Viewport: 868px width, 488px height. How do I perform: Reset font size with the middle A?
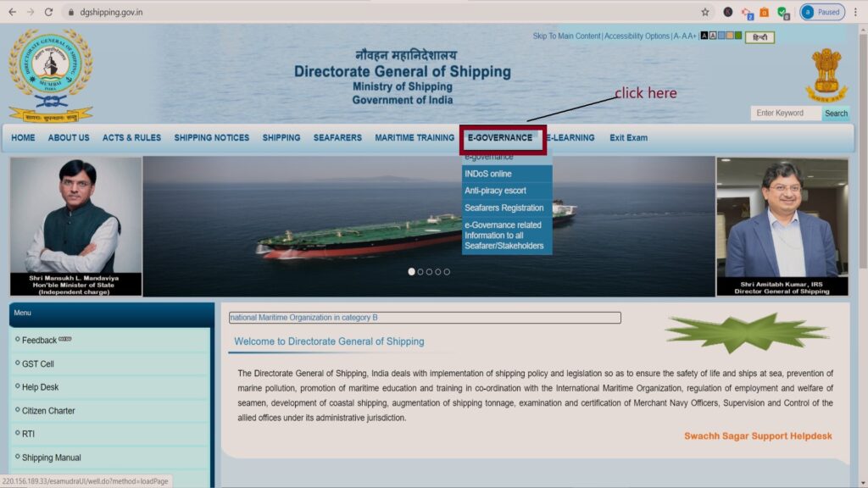click(684, 36)
